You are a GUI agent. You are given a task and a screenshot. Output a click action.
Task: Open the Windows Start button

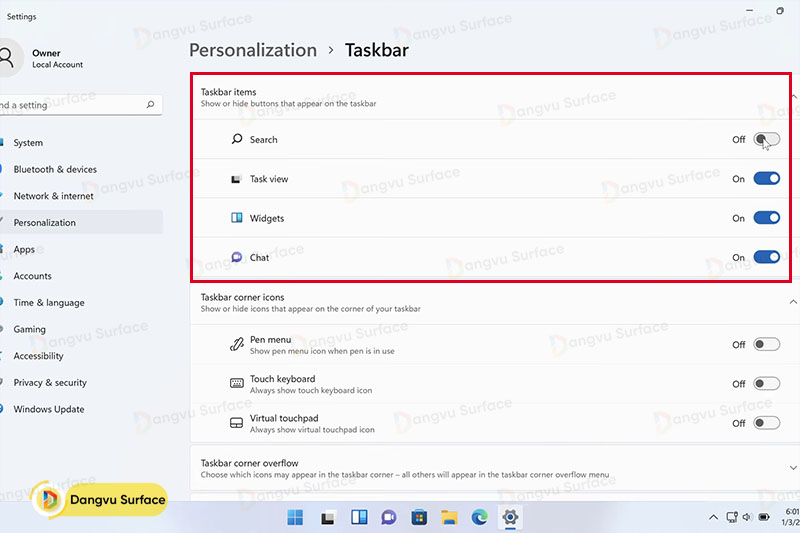point(295,517)
